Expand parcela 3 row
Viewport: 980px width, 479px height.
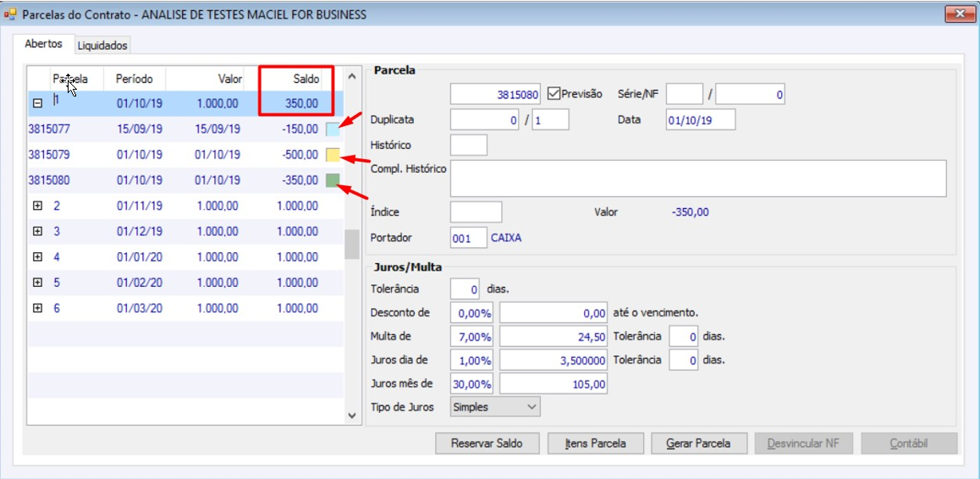click(37, 231)
